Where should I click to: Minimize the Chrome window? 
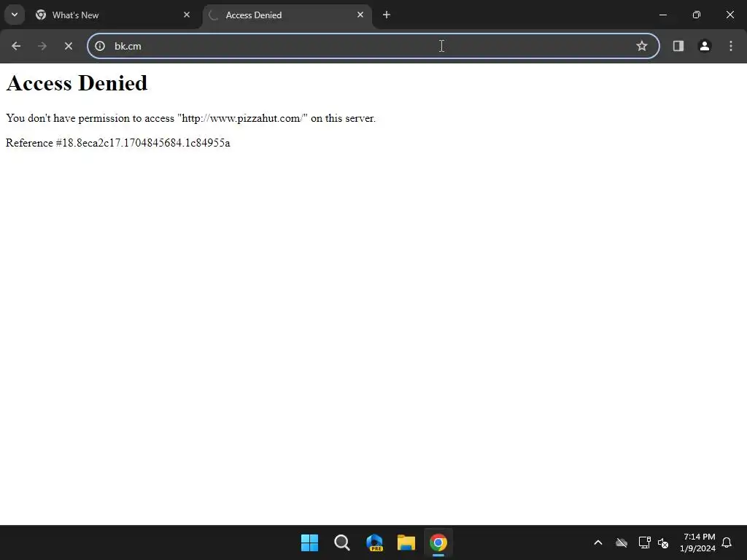click(662, 15)
